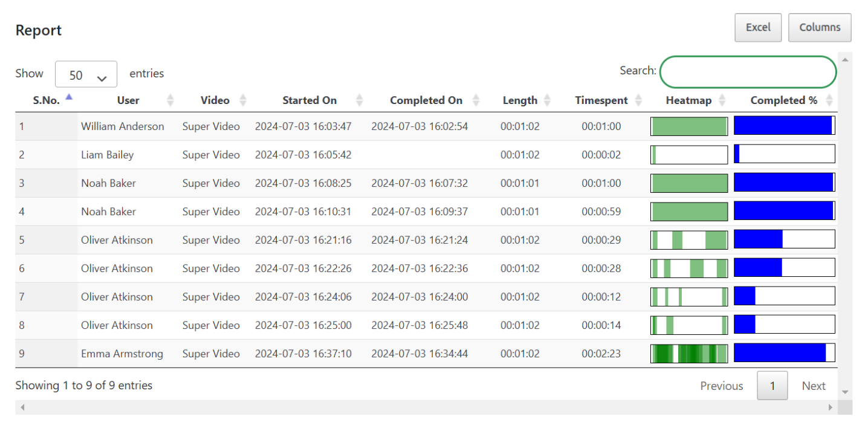Click the heatmap in row 5
The height and width of the screenshot is (428, 868).
[x=689, y=240]
